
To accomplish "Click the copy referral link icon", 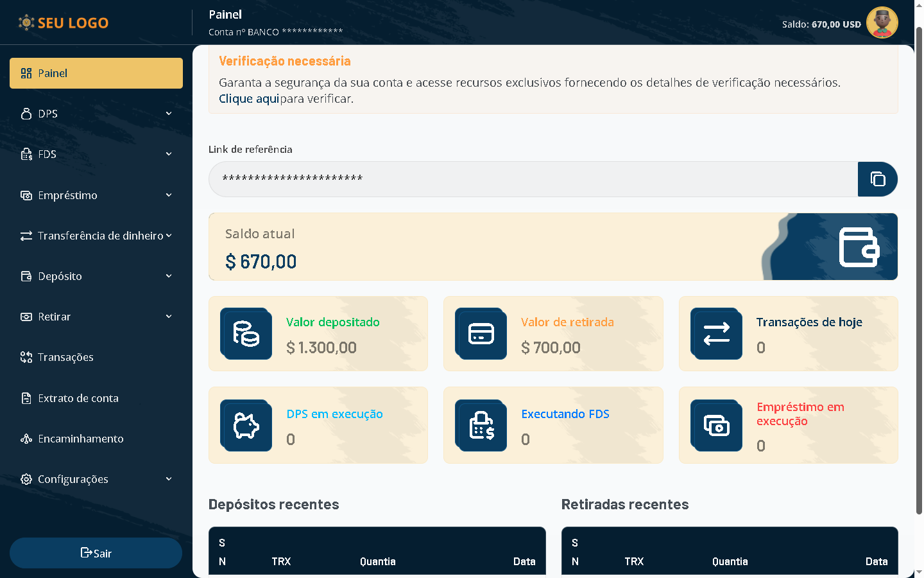I will click(x=877, y=179).
